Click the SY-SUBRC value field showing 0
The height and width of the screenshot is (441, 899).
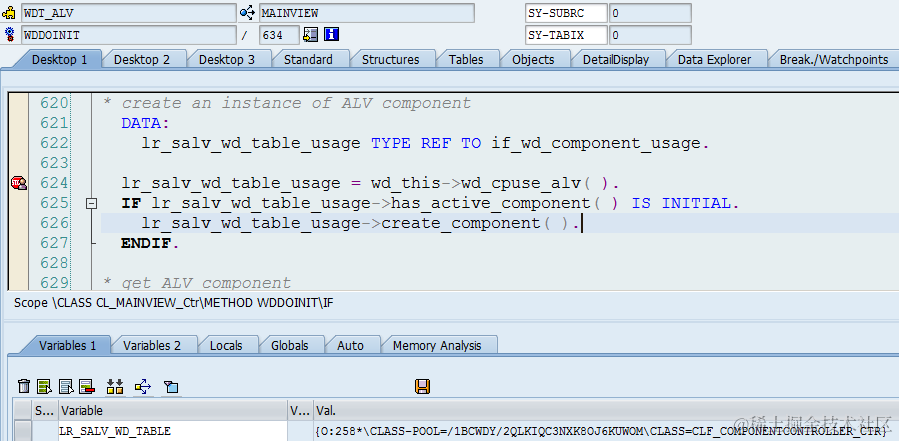pos(650,13)
